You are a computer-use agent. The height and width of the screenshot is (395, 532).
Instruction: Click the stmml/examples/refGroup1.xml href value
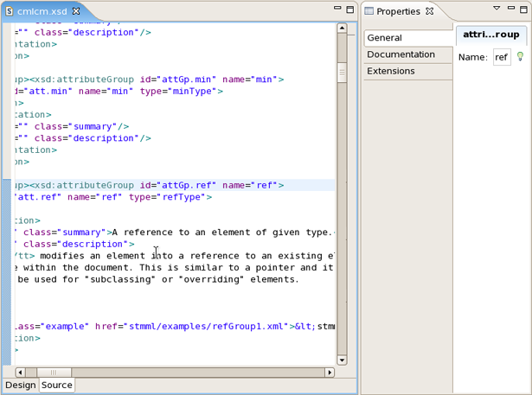tap(206, 327)
